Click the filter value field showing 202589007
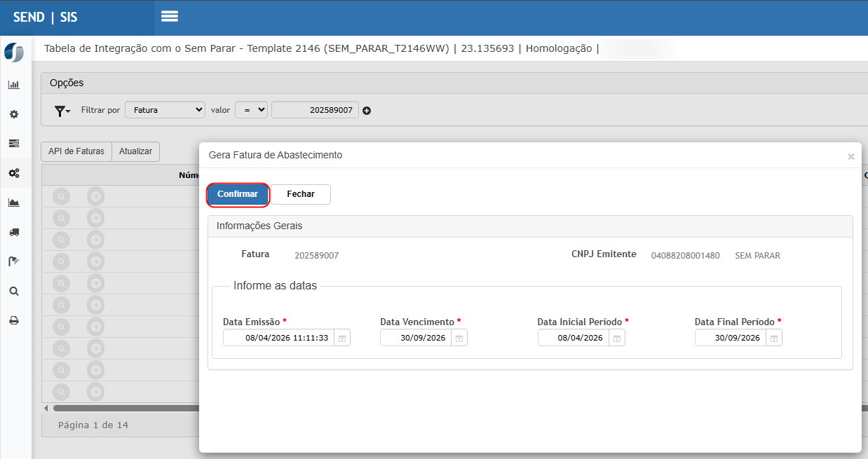Viewport: 868px width, 459px height. 315,110
